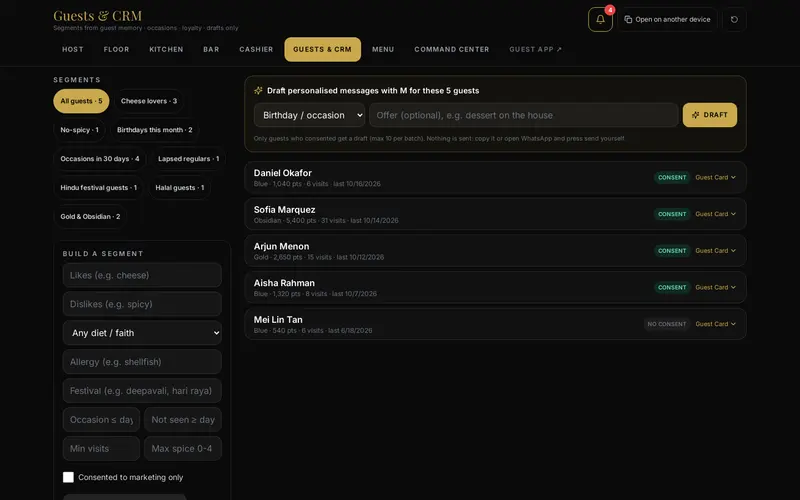Expand Mei Lin Tan's Guest Card
Viewport: 800px width, 500px height.
(x=715, y=324)
